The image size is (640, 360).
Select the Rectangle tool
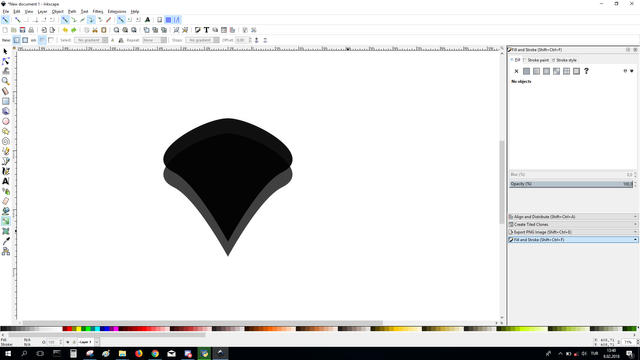[x=5, y=101]
